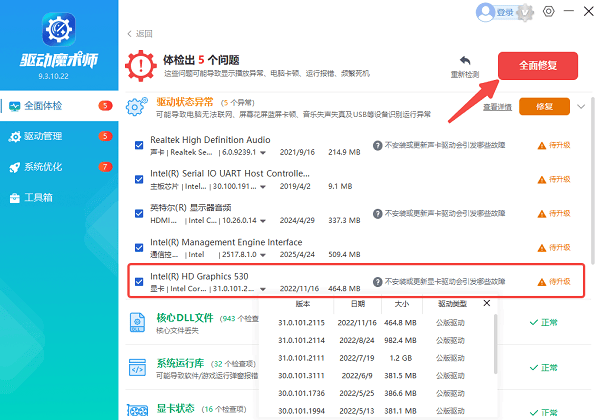
Task: Uncheck Intel HD Graphics 530 checkbox
Action: tap(139, 282)
